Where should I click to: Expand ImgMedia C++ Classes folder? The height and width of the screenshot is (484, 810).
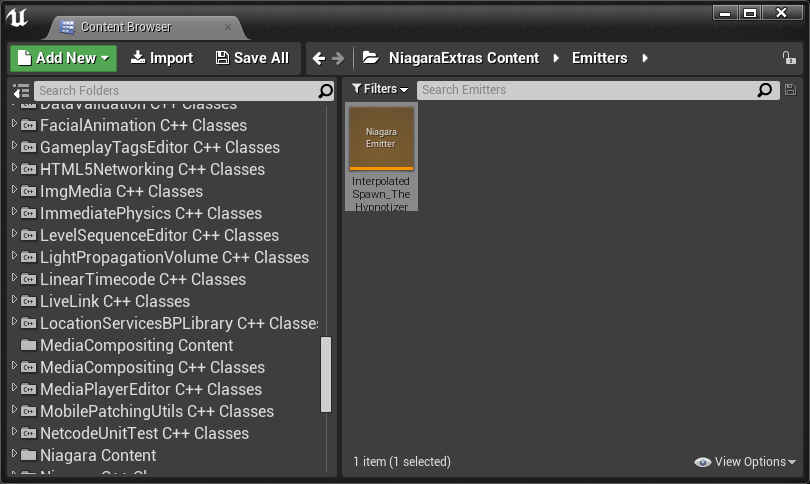click(x=14, y=190)
